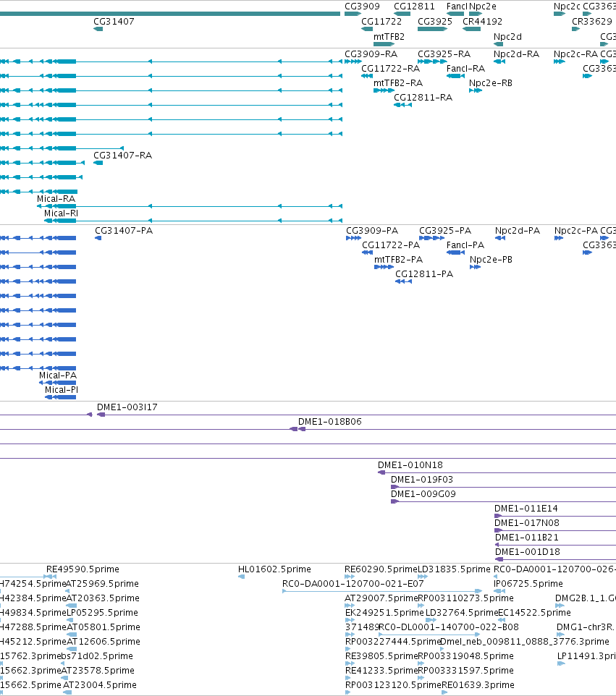616x696 pixels.
Task: Click the CG3909-PA protein label
Action: tap(372, 231)
